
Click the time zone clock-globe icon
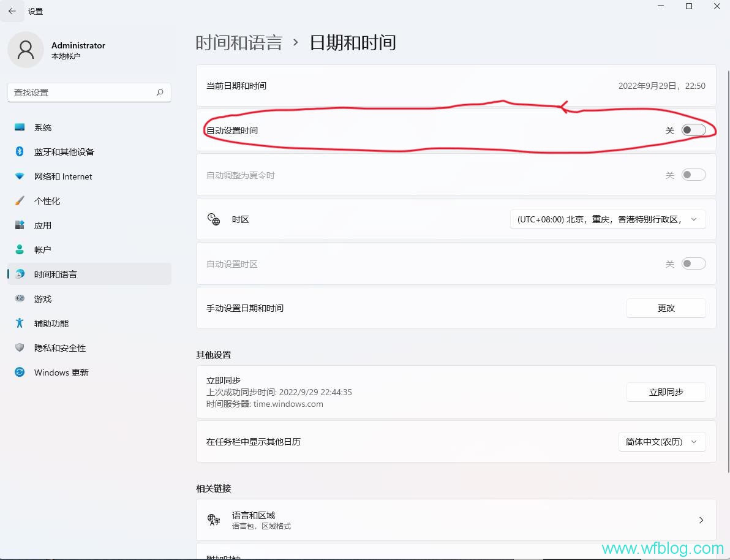214,219
